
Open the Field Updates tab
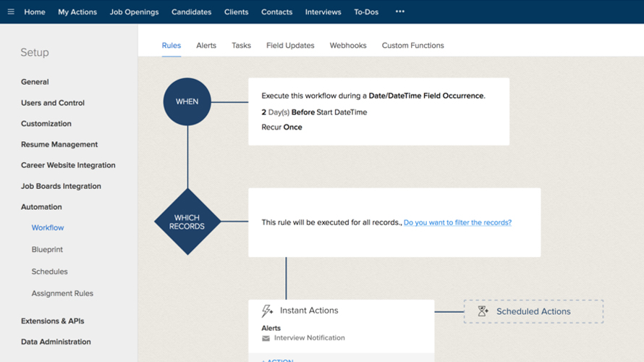click(290, 46)
